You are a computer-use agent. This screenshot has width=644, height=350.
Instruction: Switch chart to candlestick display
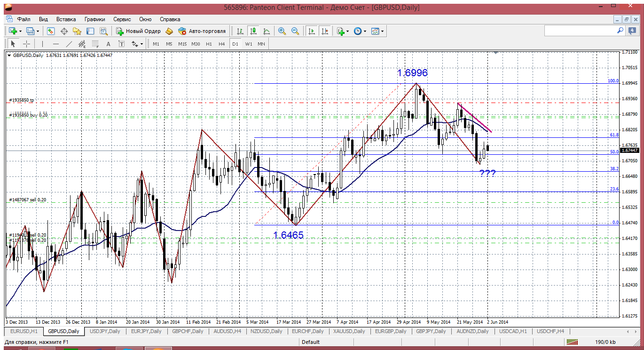click(x=253, y=31)
